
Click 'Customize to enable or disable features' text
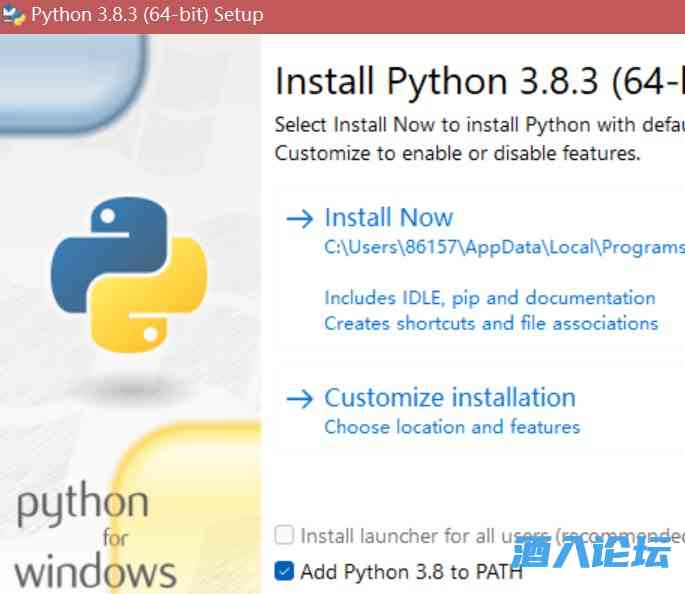click(457, 153)
